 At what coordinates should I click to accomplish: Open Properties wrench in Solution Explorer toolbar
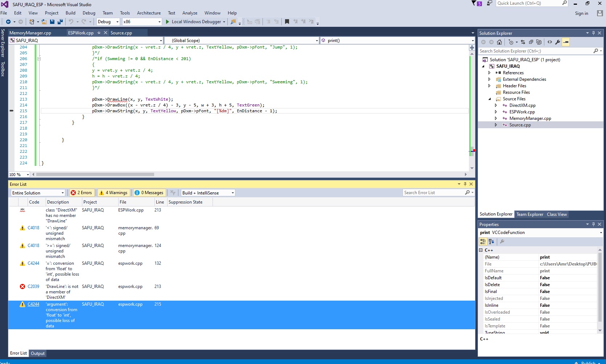pos(558,42)
